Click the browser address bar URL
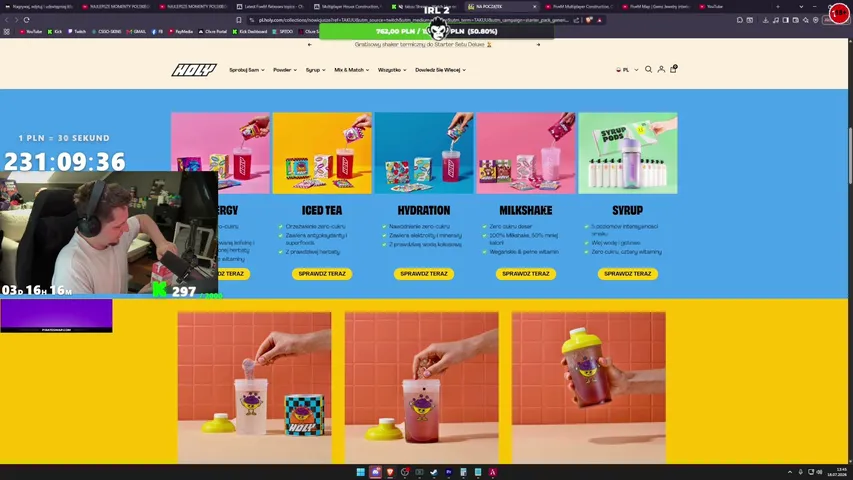Screen dimensions: 853x480 click(x=413, y=20)
